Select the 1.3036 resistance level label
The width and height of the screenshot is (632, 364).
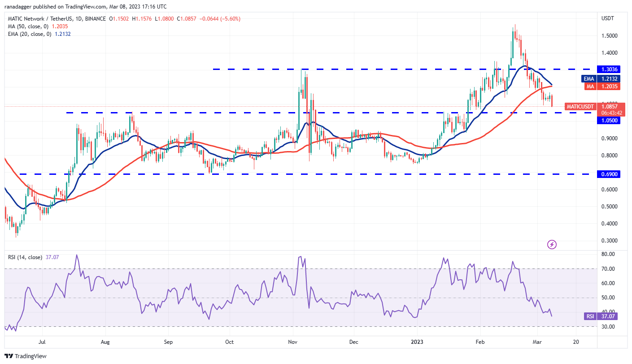[x=608, y=69]
